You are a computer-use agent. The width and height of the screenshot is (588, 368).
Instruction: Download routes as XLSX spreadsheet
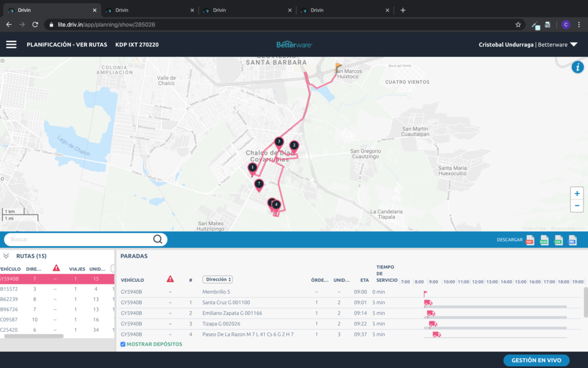pos(544,240)
